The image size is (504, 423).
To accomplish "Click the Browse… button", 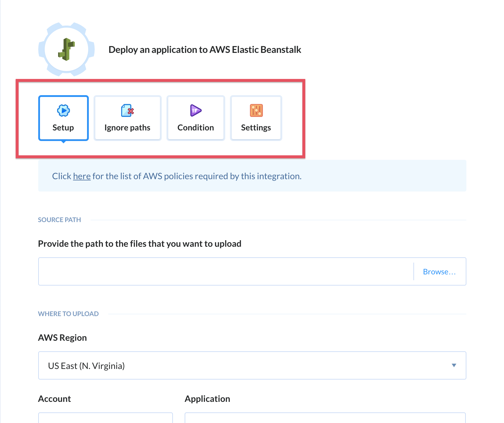I will pyautogui.click(x=439, y=272).
